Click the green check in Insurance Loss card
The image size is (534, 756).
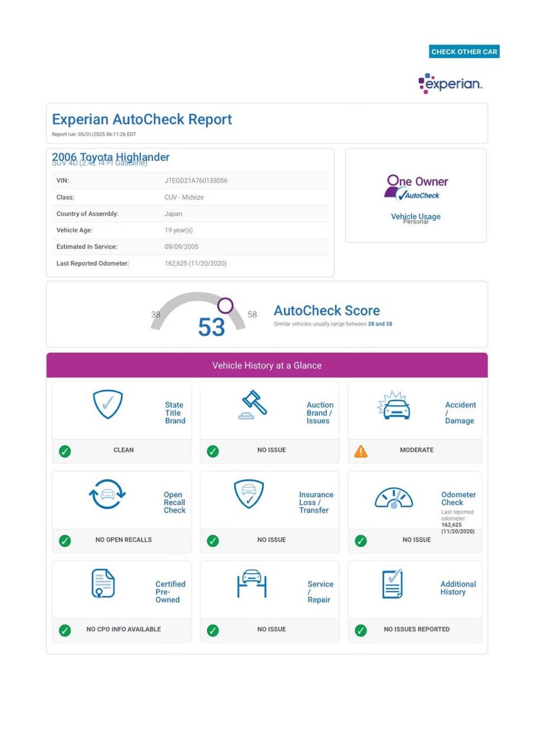(213, 541)
